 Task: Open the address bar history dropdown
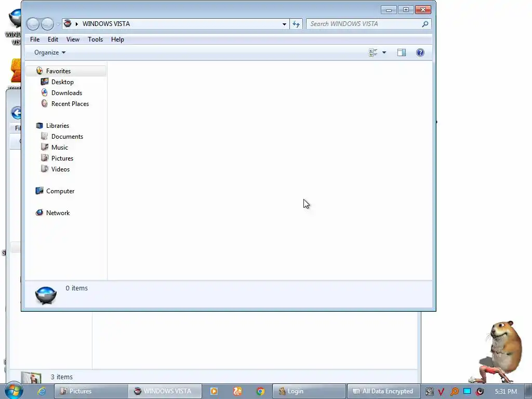click(284, 24)
